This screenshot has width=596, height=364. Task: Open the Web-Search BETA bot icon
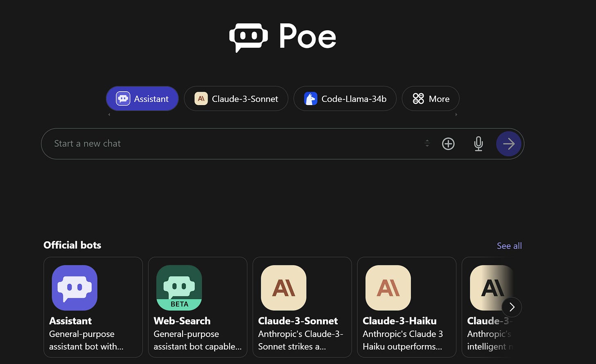179,288
